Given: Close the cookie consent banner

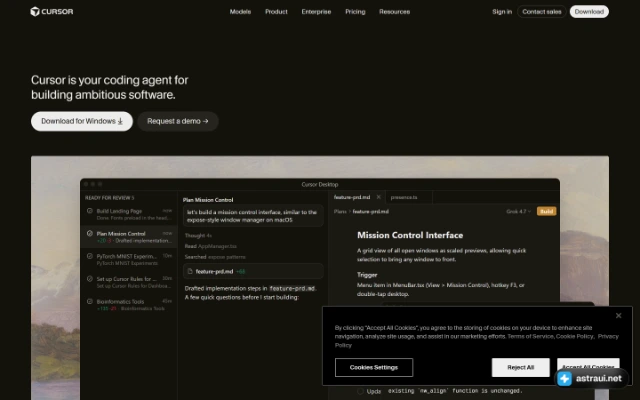Looking at the screenshot, I should pyautogui.click(x=618, y=316).
